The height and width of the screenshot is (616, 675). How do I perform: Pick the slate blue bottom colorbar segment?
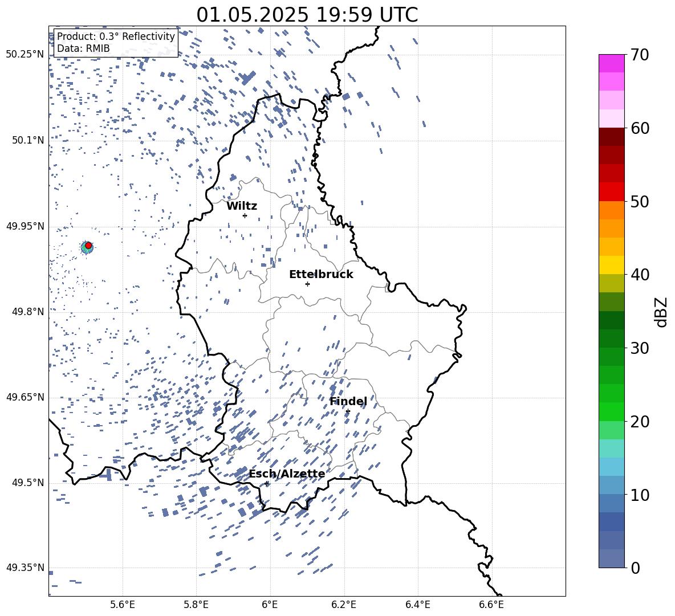612,558
